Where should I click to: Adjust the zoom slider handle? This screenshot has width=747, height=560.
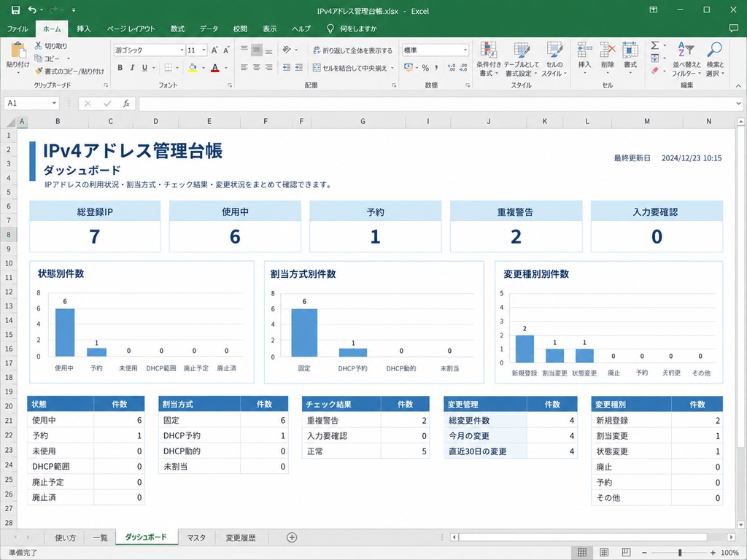680,553
